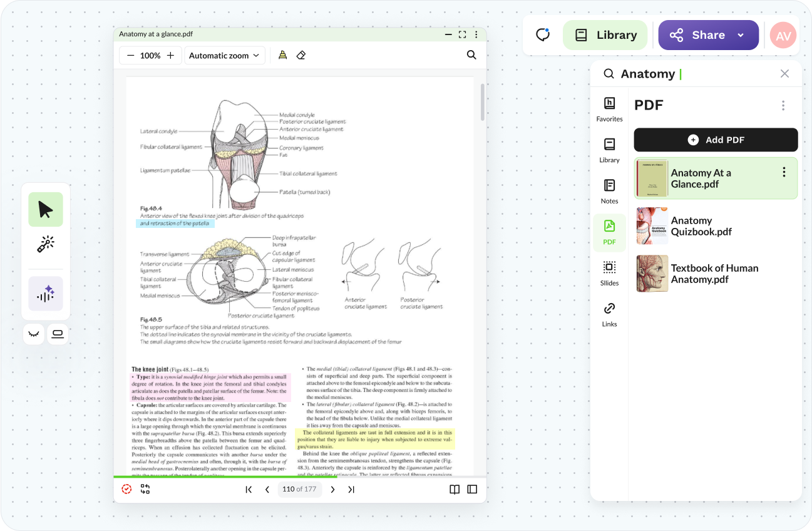The width and height of the screenshot is (812, 531).
Task: Toggle the closed-eye visibility button
Action: 34,334
